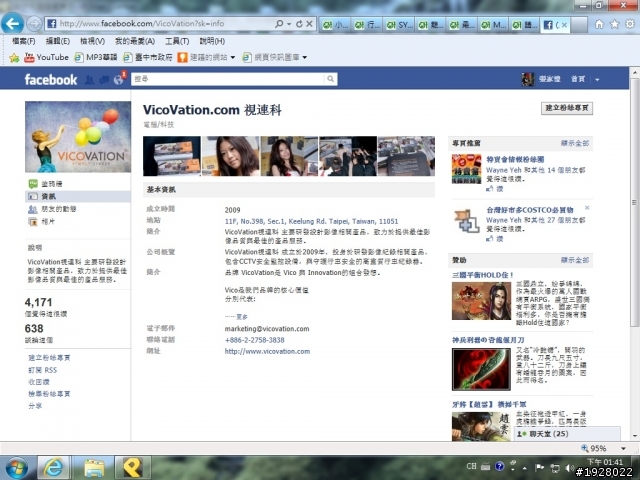This screenshot has height=480, width=640.
Task: Open the File (F) menu
Action: pos(23,41)
